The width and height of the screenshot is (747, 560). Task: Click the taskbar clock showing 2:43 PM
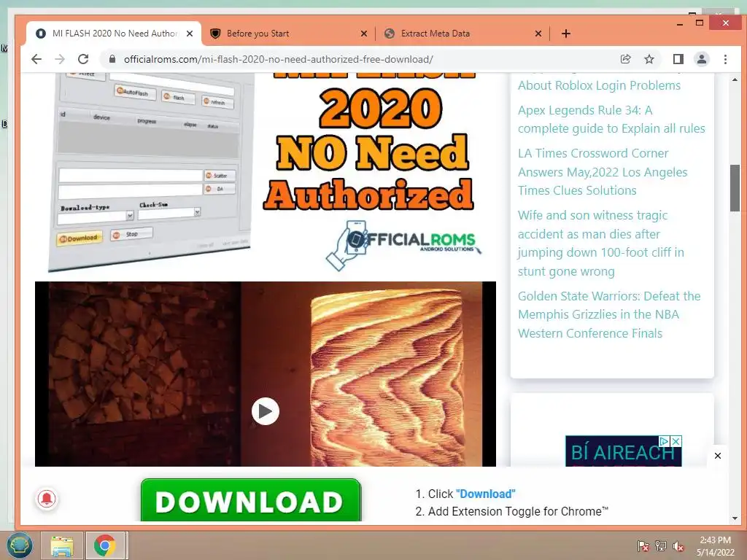715,546
